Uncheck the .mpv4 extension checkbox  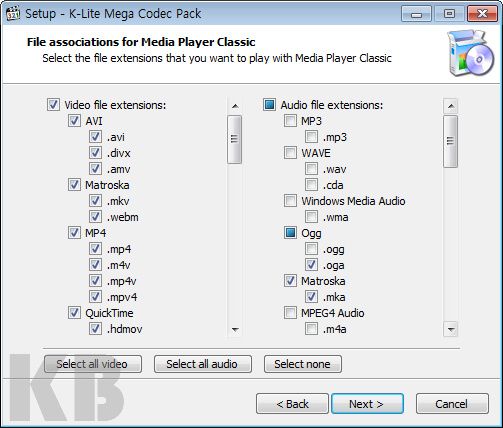[95, 297]
